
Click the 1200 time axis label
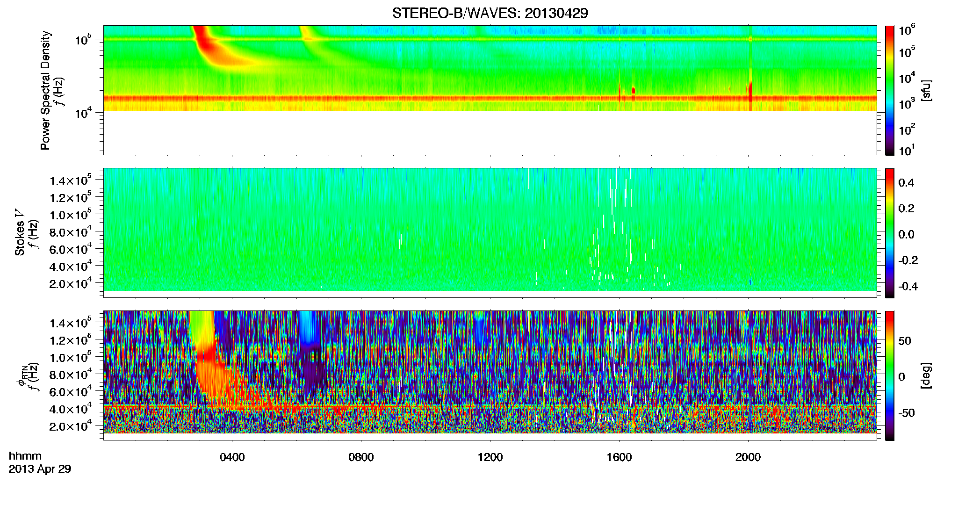click(x=490, y=457)
